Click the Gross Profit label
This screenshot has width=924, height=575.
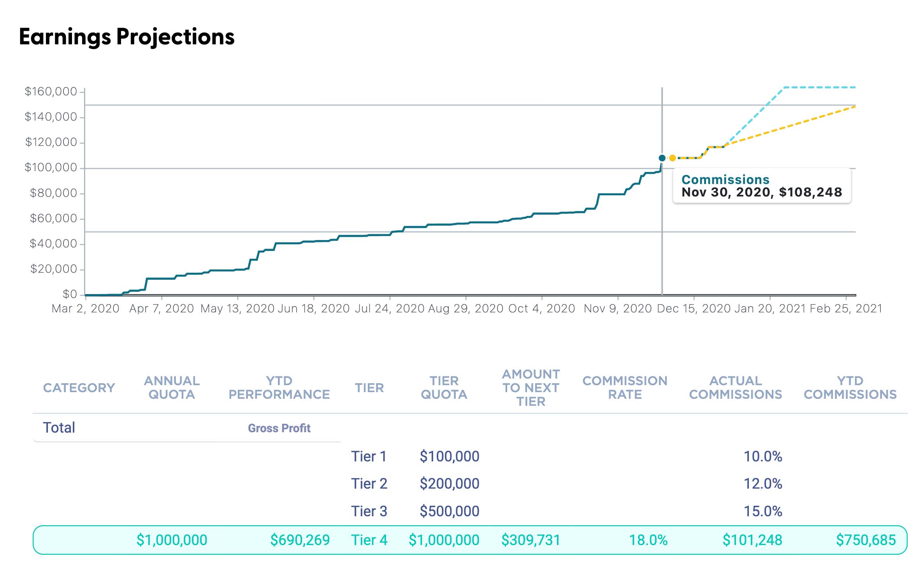[x=279, y=428]
